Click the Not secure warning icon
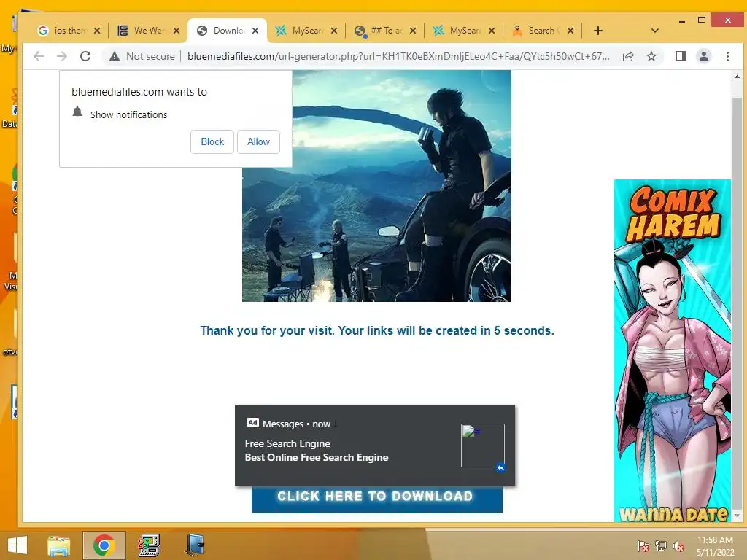This screenshot has width=747, height=560. [x=115, y=56]
